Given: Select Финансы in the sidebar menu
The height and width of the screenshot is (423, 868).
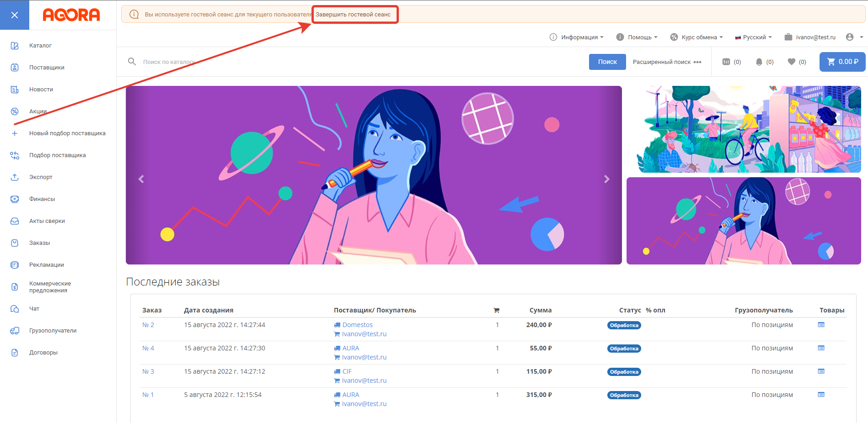Looking at the screenshot, I should 42,199.
